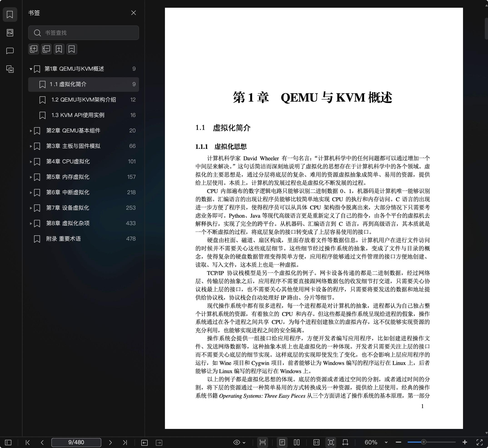Zoom in with the plus button
This screenshot has width=488, height=448.
tap(465, 442)
